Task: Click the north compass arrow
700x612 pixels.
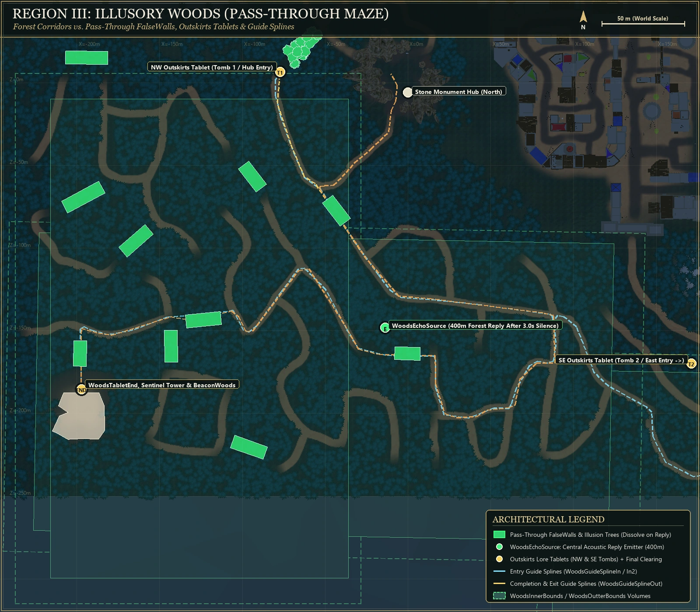Action: 583,17
